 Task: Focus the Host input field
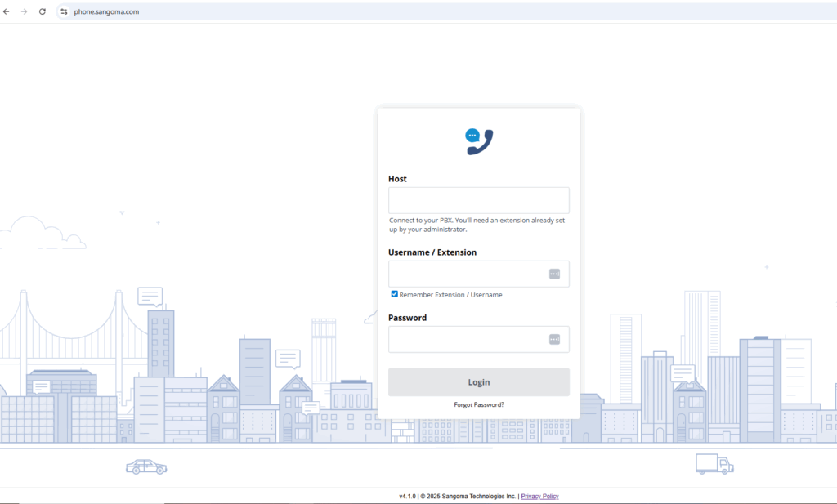tap(479, 200)
